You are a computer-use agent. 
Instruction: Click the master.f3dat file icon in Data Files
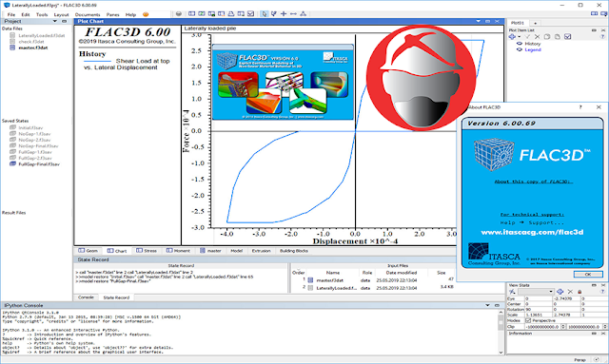[12, 48]
